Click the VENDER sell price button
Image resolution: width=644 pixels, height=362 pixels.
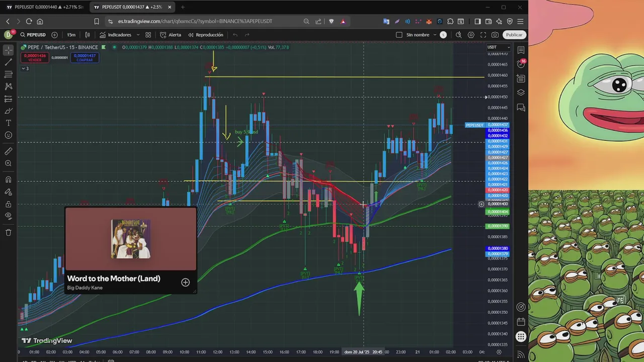pos(35,58)
